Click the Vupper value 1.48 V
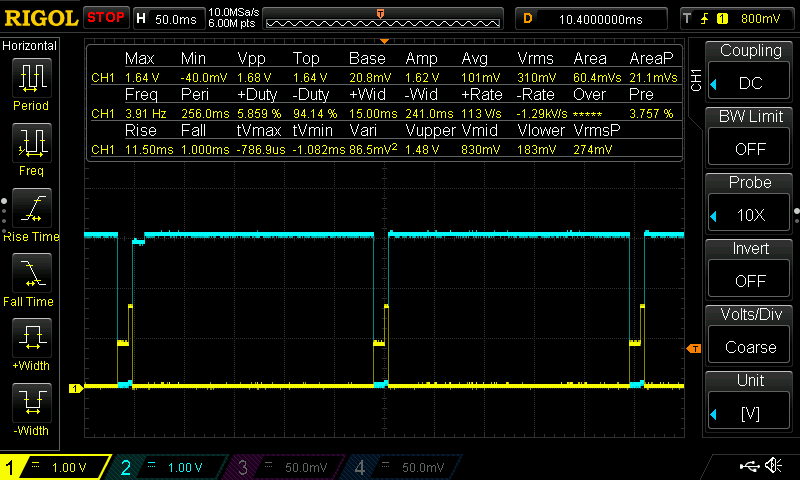The width and height of the screenshot is (800, 480). 422,149
